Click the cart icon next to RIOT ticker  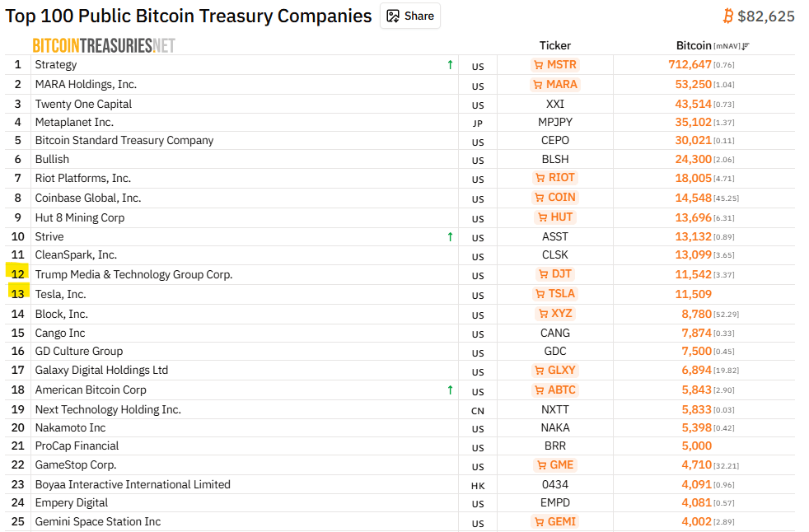pyautogui.click(x=540, y=178)
